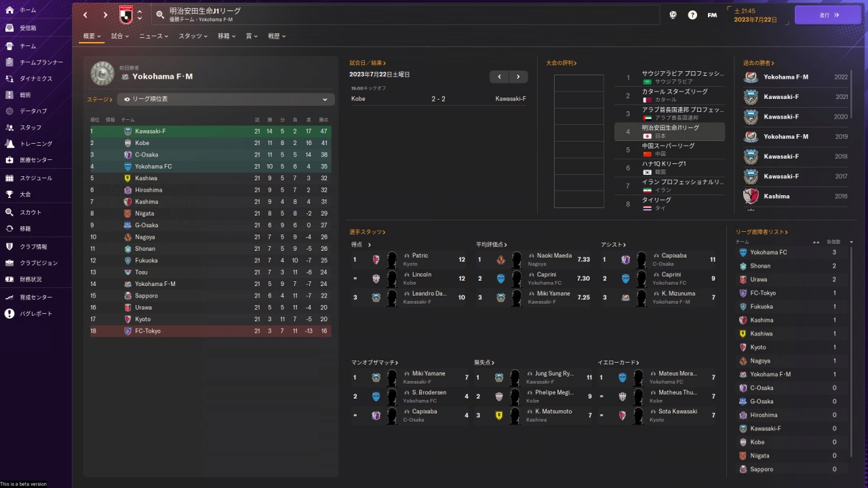Expand the 賞 awards tab dropdown
Viewport: 868px width, 488px height.
coord(252,36)
